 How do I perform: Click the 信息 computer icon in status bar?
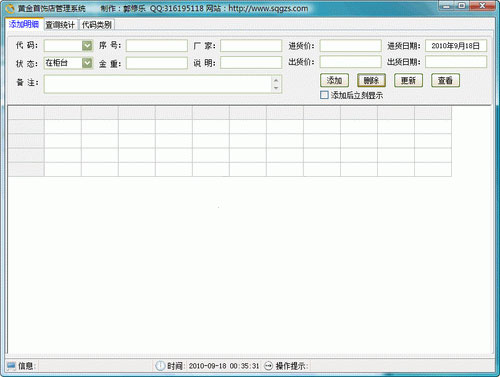pyautogui.click(x=11, y=366)
